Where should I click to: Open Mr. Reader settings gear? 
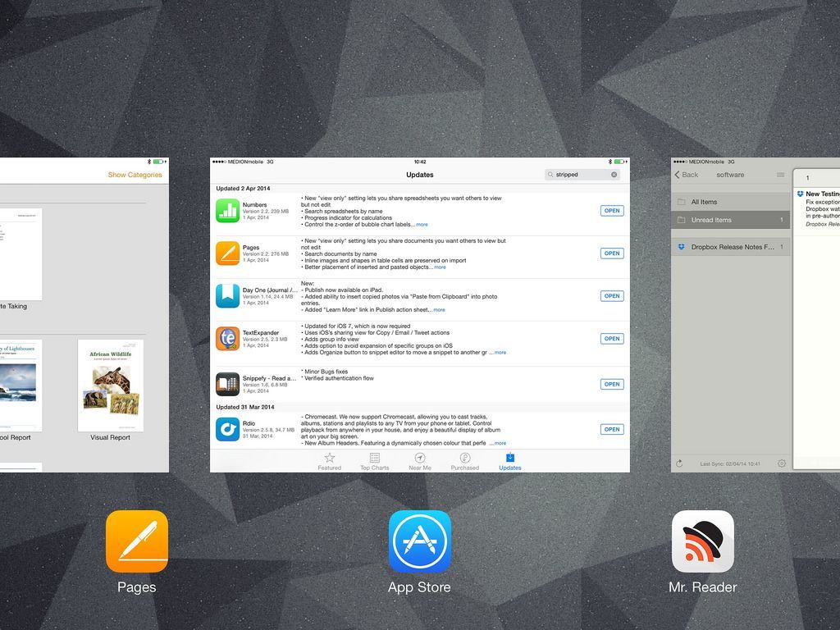point(782,463)
